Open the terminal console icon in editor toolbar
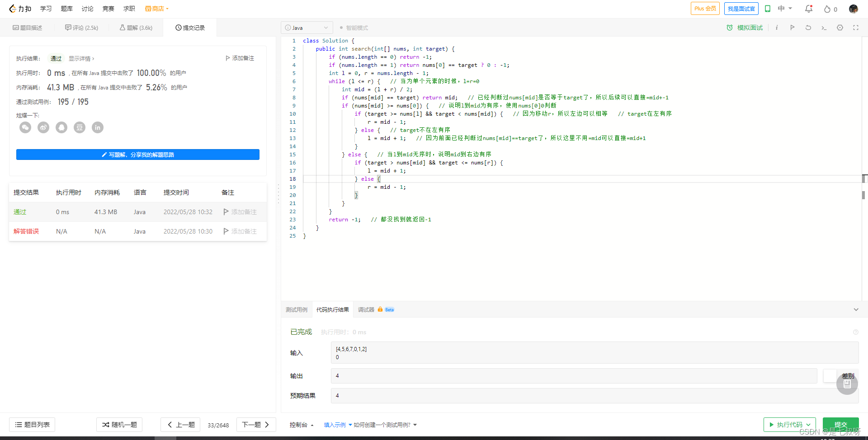The width and height of the screenshot is (868, 440). pos(824,28)
